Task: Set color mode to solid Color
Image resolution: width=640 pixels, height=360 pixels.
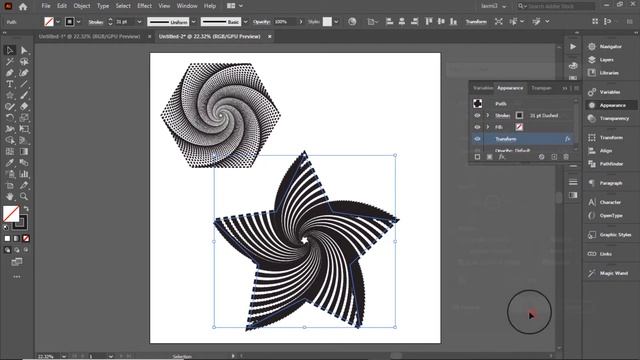Action: click(7, 238)
